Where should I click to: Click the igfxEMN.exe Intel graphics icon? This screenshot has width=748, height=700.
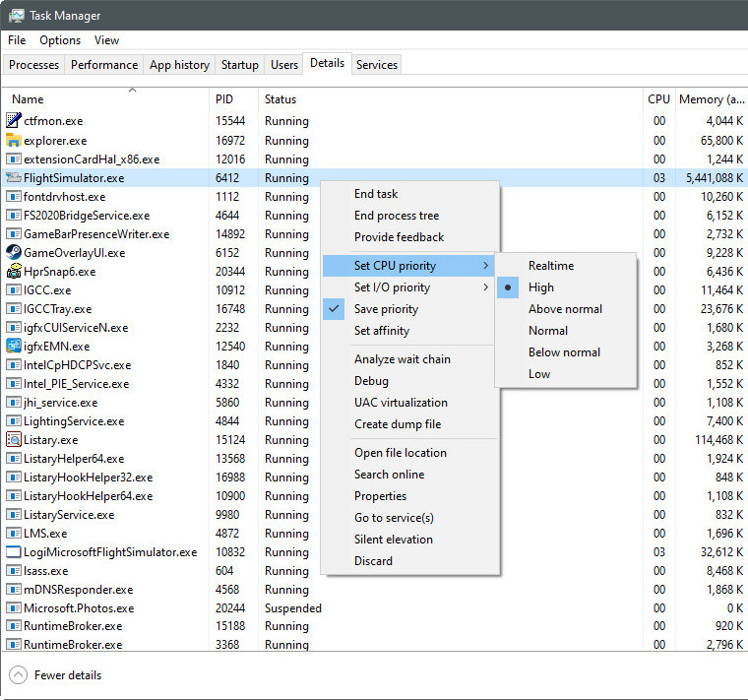[x=14, y=346]
